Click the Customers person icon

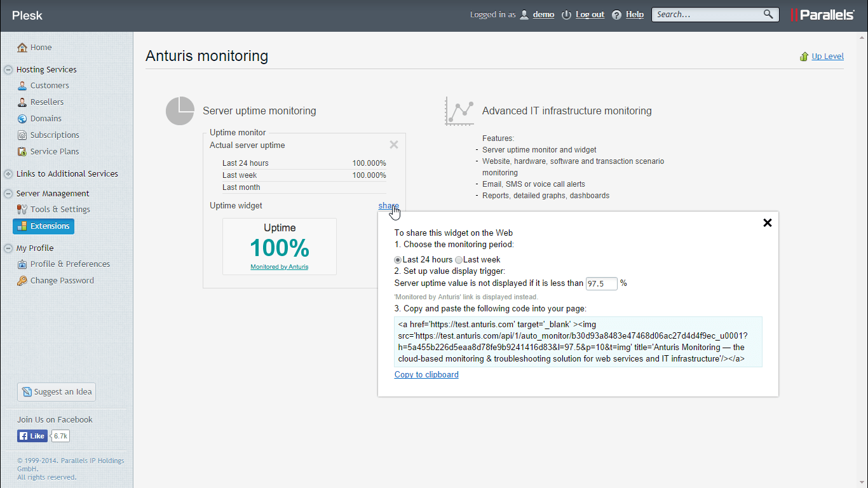pyautogui.click(x=22, y=86)
